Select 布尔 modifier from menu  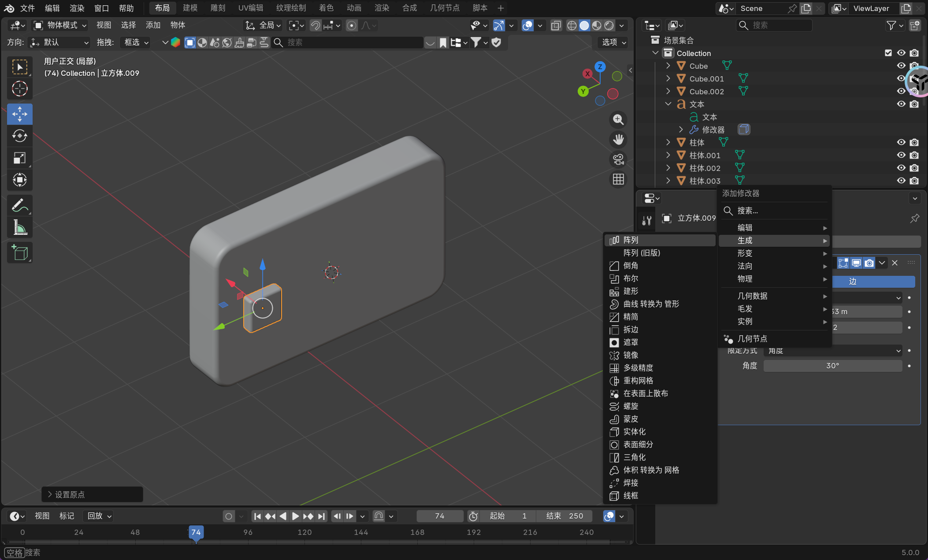[631, 278]
